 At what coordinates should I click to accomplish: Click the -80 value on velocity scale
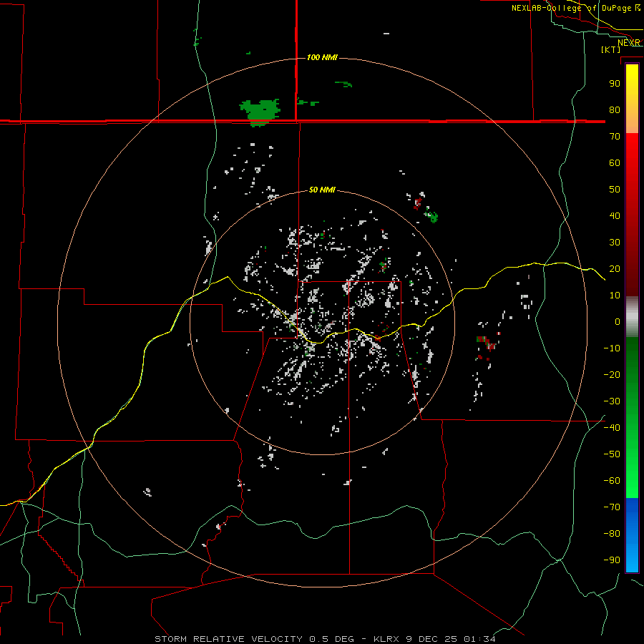[612, 534]
